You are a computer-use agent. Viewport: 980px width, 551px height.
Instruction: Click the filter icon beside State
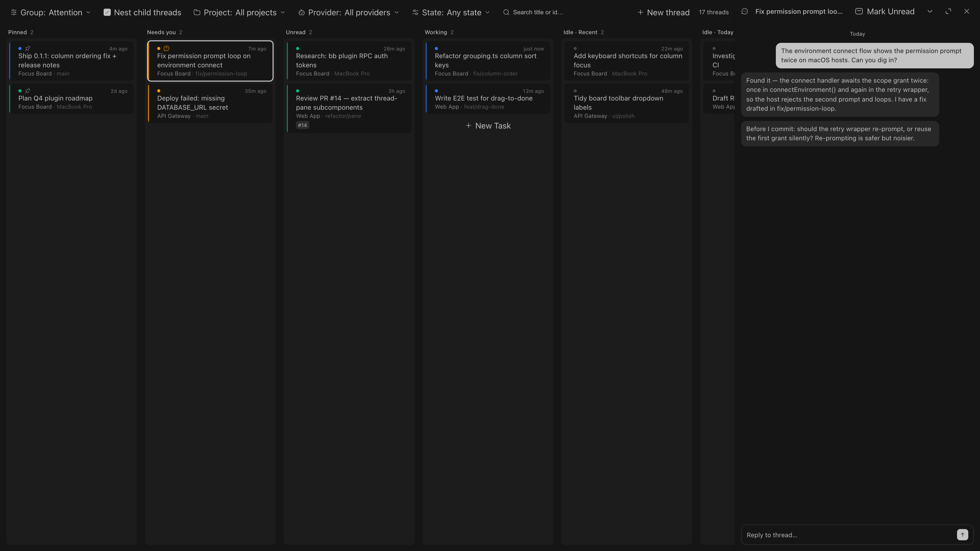click(415, 12)
